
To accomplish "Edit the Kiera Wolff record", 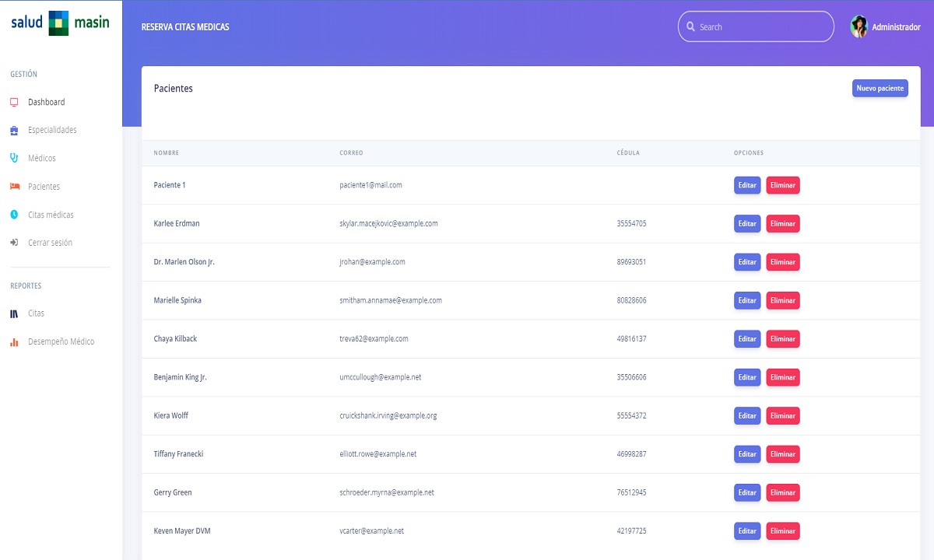I will coord(747,415).
